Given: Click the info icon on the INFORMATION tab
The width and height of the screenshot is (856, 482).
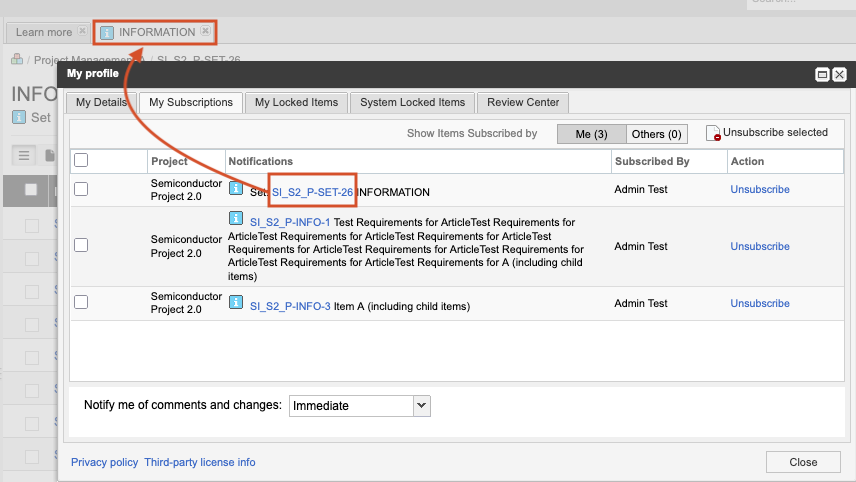Looking at the screenshot, I should [x=107, y=33].
